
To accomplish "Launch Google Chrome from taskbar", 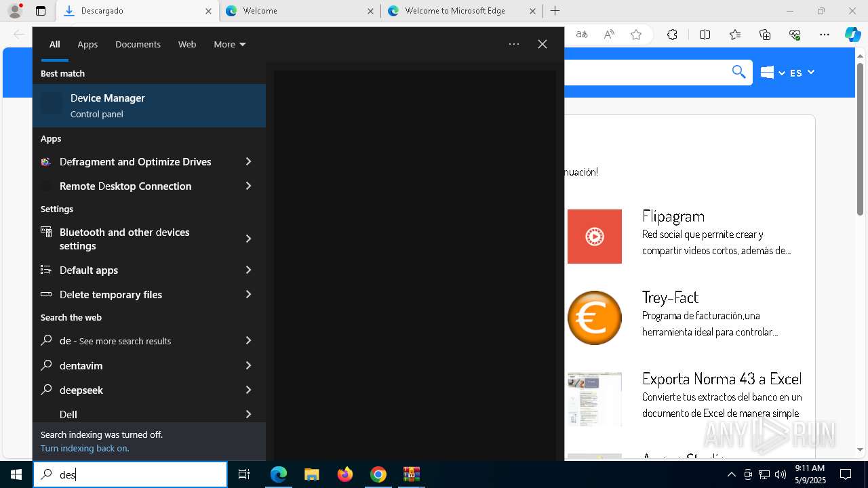I will tap(378, 474).
